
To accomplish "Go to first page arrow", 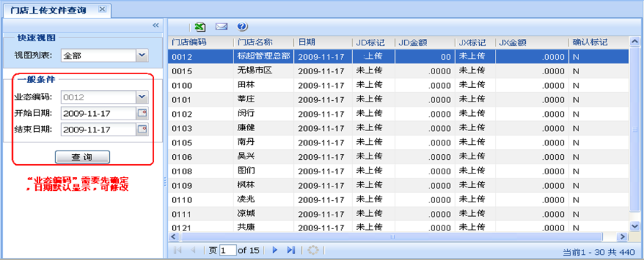I will (x=178, y=250).
